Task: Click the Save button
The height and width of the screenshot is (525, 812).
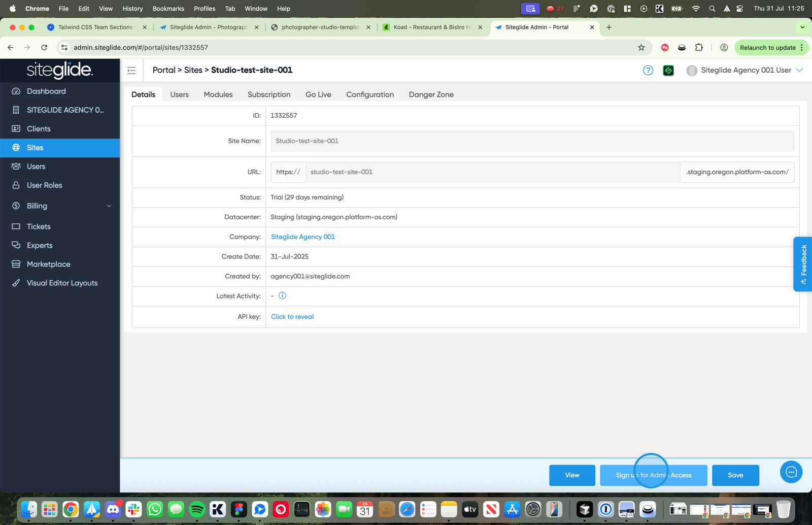Action: pos(735,475)
